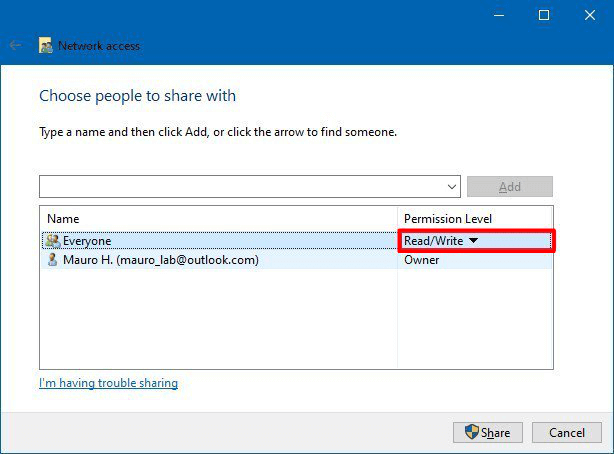Click the back arrow in title bar
The width and height of the screenshot is (614, 454).
pyautogui.click(x=15, y=46)
